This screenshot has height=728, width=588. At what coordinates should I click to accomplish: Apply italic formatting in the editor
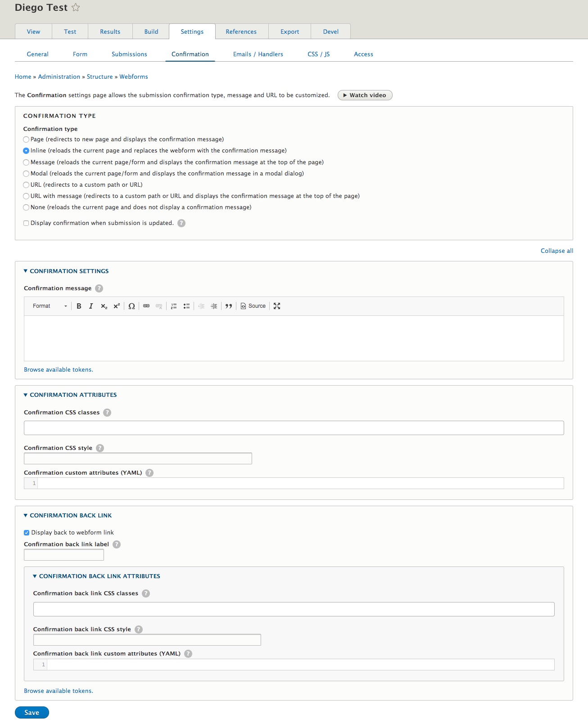pos(91,306)
